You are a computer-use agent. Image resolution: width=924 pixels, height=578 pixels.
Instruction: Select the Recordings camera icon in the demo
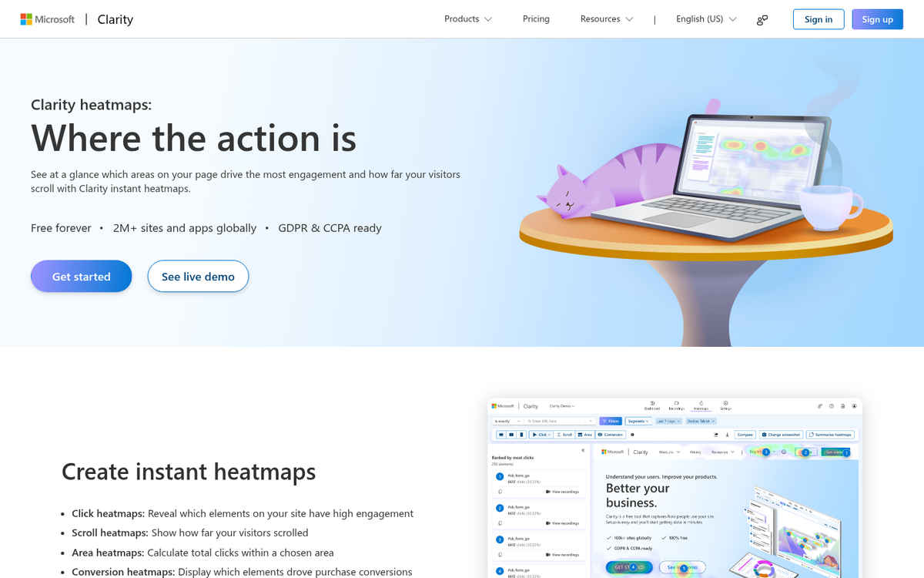point(676,403)
